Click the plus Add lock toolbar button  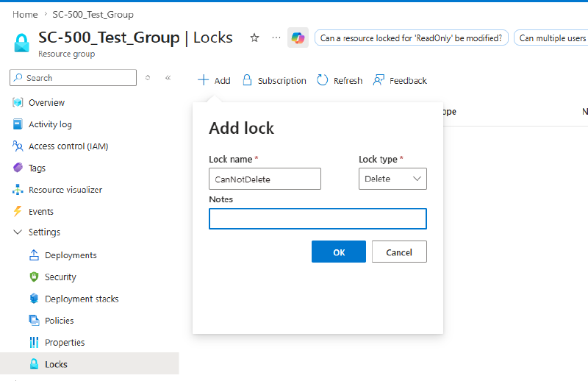(214, 80)
